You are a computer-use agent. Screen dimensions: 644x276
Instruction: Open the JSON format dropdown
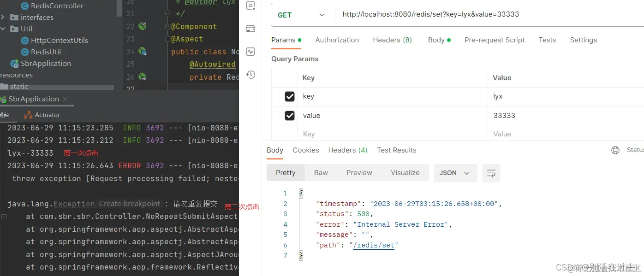pos(455,173)
